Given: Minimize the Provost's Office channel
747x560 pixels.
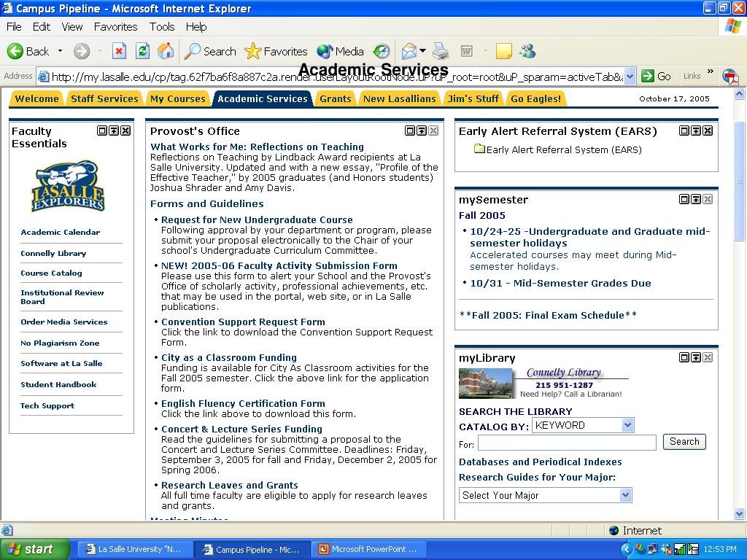Looking at the screenshot, I should click(422, 131).
